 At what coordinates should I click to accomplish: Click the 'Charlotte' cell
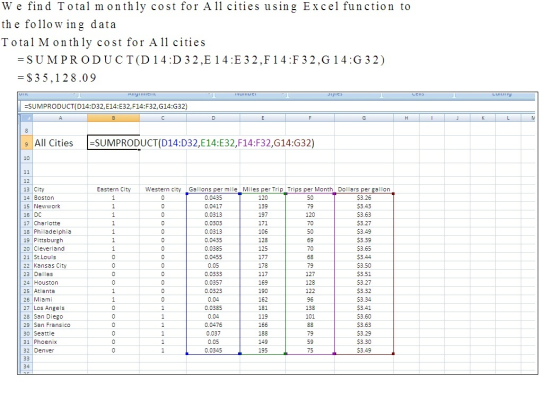[60, 223]
